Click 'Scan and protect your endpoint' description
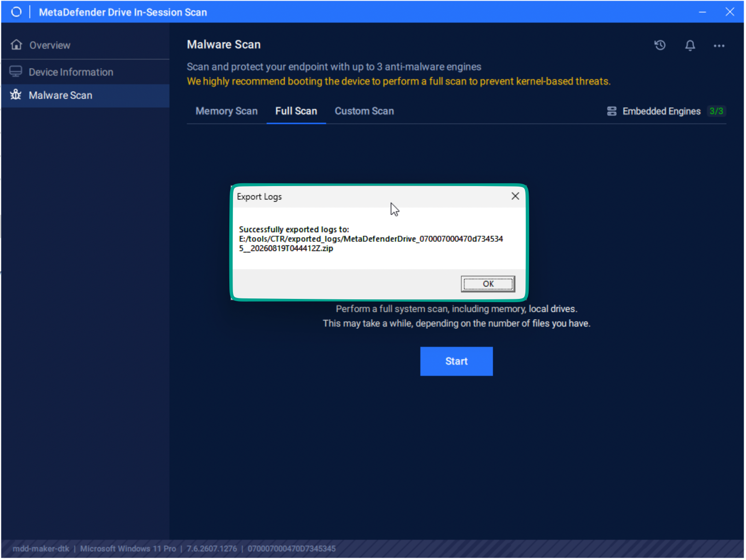Viewport: 746px width, 560px height. tap(334, 67)
